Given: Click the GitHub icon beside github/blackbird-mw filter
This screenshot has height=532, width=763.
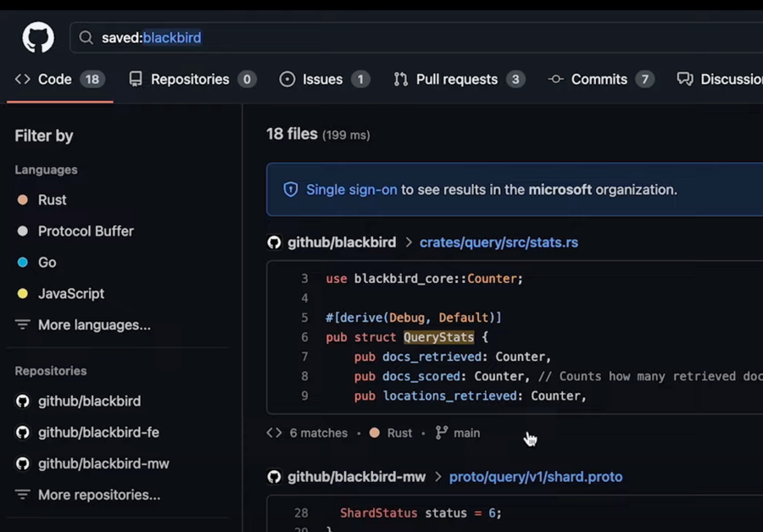Looking at the screenshot, I should (23, 464).
